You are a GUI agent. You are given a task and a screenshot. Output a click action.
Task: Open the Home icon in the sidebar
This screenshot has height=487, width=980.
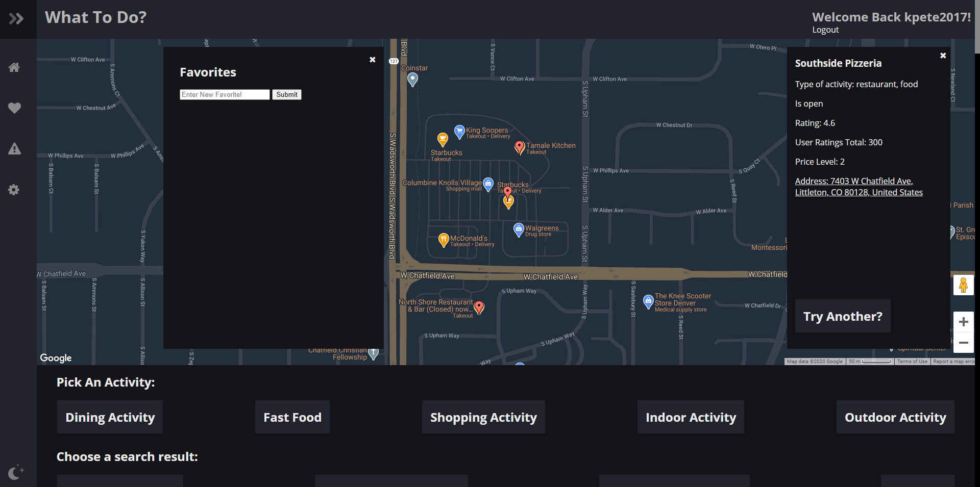coord(14,67)
